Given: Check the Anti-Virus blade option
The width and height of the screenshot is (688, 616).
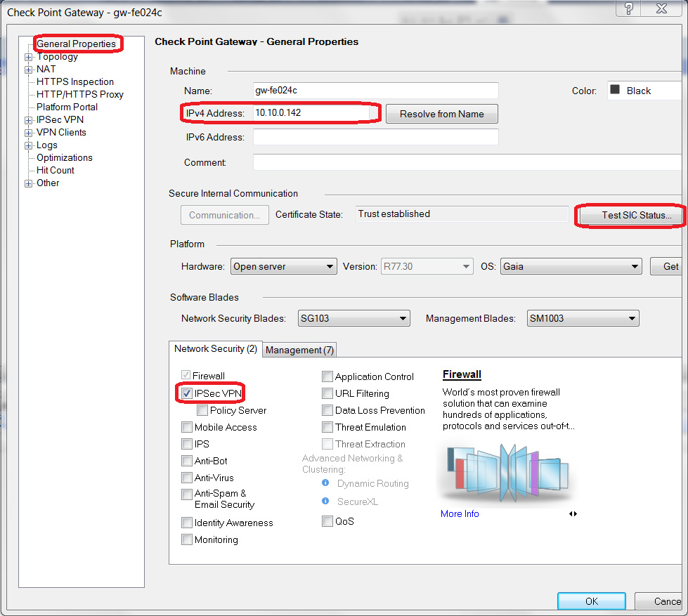Looking at the screenshot, I should coord(187,478).
